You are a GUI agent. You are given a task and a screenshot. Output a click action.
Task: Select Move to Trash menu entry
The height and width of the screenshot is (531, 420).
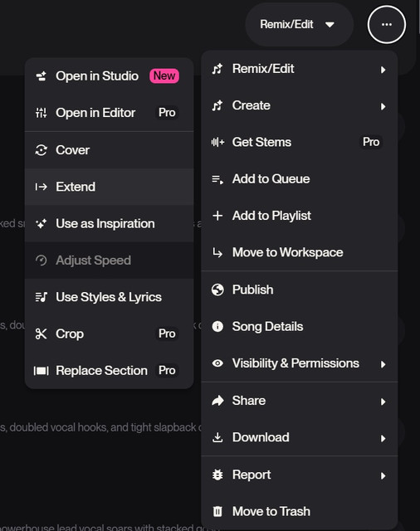(x=300, y=511)
